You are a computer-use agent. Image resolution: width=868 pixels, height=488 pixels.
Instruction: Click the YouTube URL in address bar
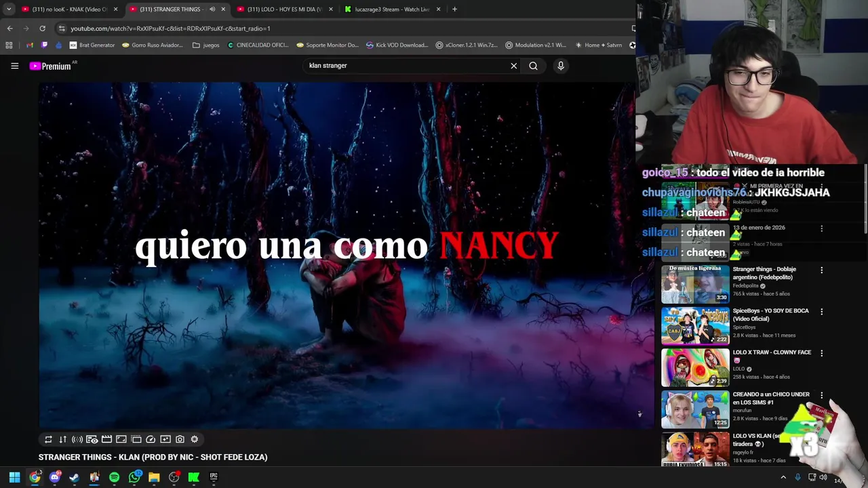coord(170,28)
